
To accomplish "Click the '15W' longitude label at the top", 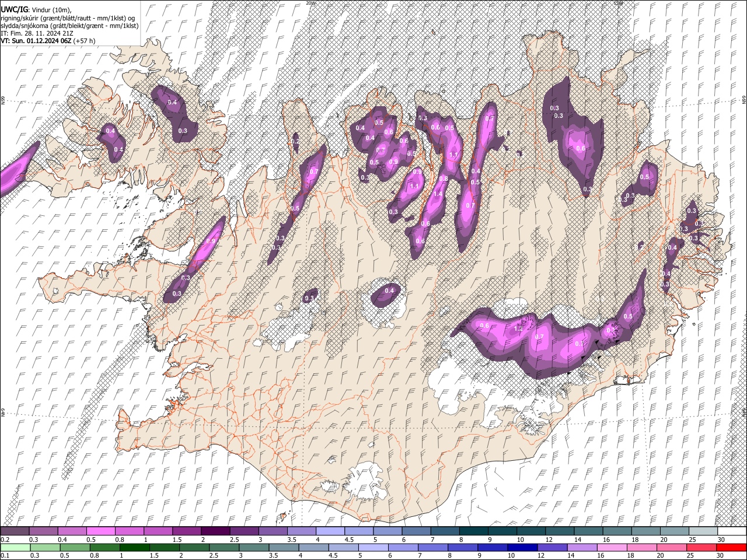I will [619, 3].
